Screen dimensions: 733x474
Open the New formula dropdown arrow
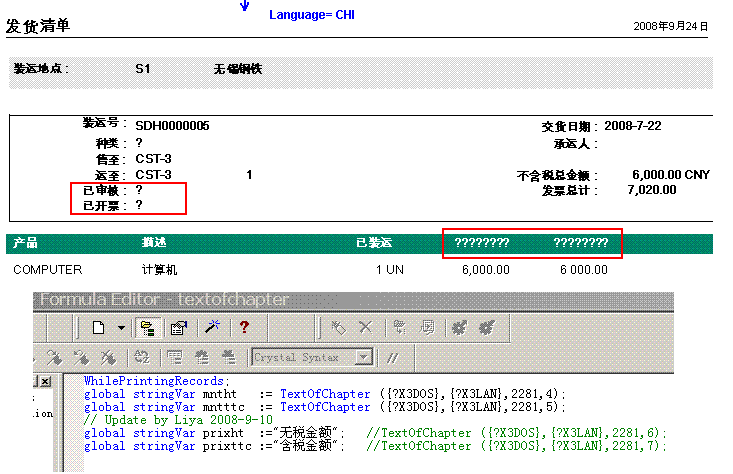click(x=121, y=327)
